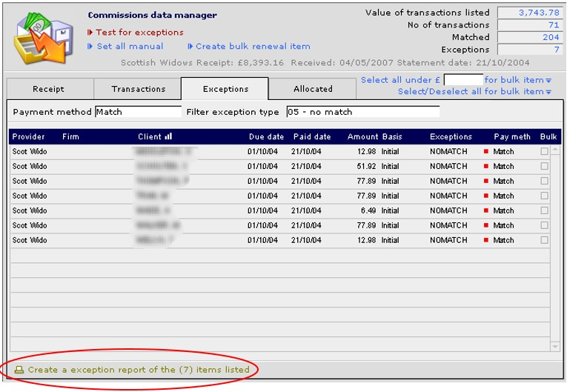Viewport: 567px width, 392px height.
Task: Click the Set all manual link
Action: (125, 46)
